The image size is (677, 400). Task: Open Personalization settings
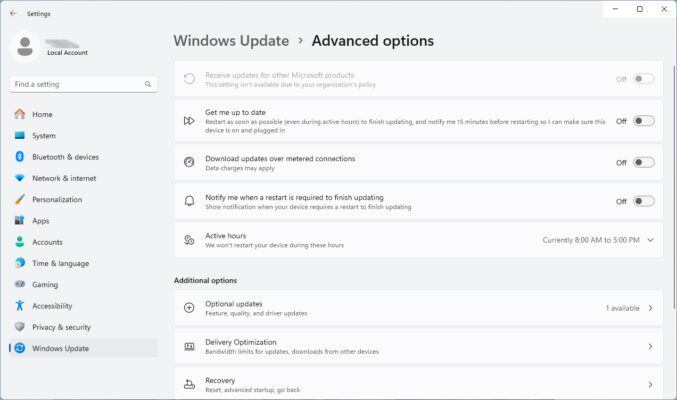coord(83,199)
